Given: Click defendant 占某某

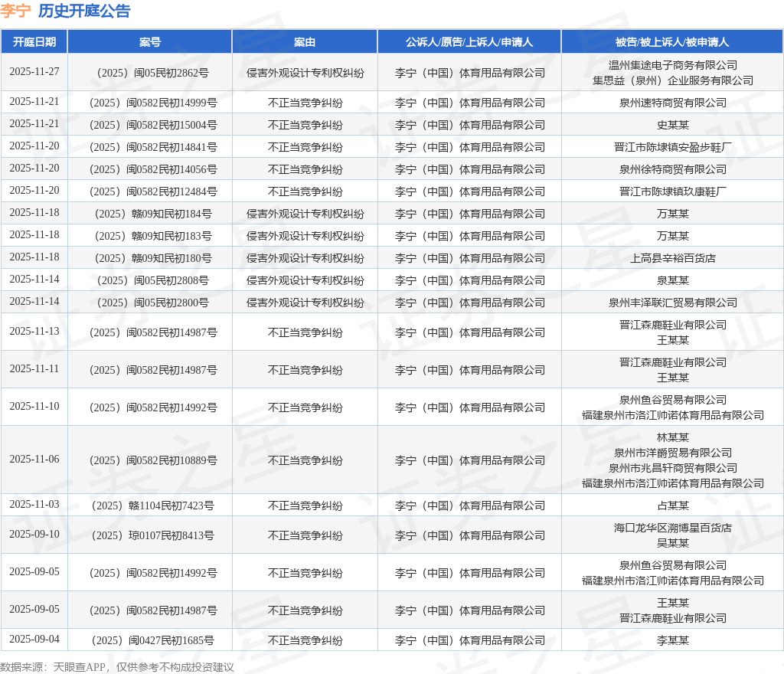Looking at the screenshot, I should (x=672, y=506).
